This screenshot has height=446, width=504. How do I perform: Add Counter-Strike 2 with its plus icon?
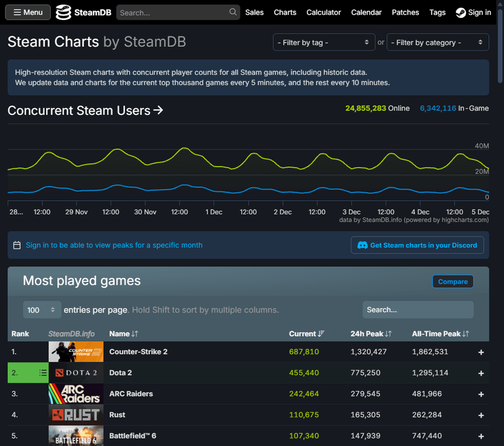tap(481, 352)
